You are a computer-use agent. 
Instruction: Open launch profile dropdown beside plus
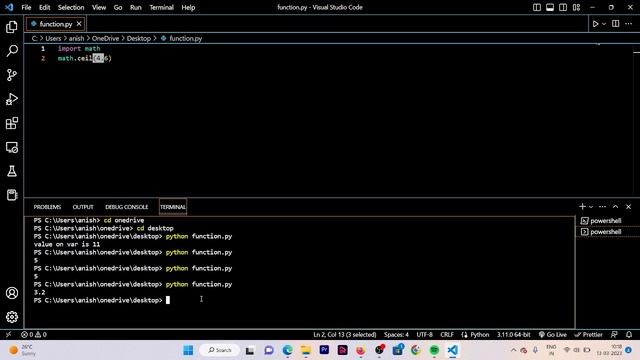tap(591, 207)
